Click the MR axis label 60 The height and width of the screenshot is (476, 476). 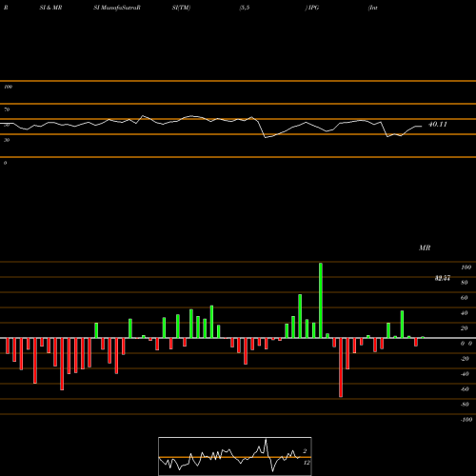(464, 298)
